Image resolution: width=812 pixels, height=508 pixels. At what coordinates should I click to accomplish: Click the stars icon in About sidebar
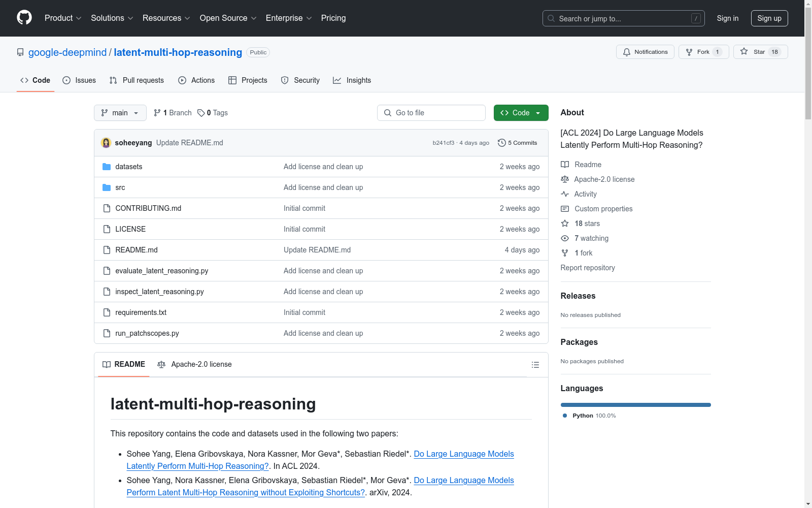click(565, 224)
